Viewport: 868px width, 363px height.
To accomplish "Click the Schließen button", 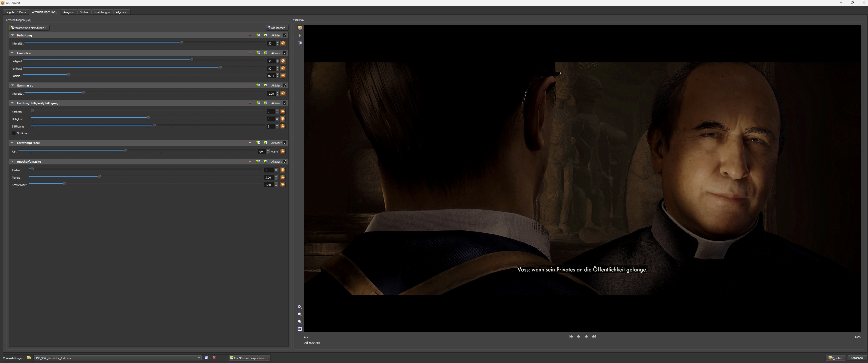I will click(x=857, y=358).
